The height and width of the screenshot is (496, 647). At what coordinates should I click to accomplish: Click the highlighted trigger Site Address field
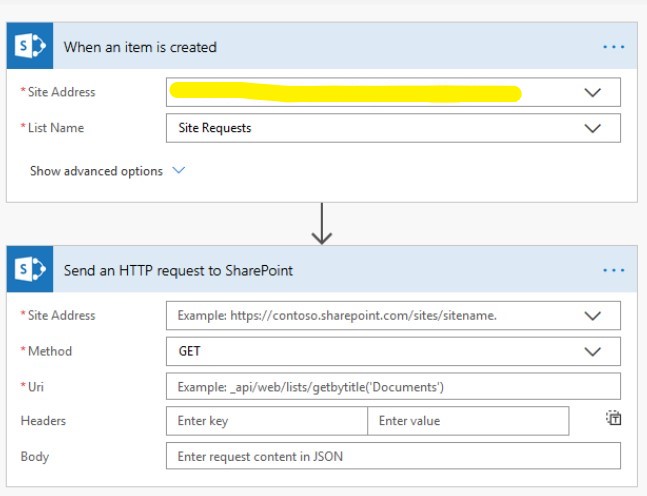pyautogui.click(x=393, y=92)
